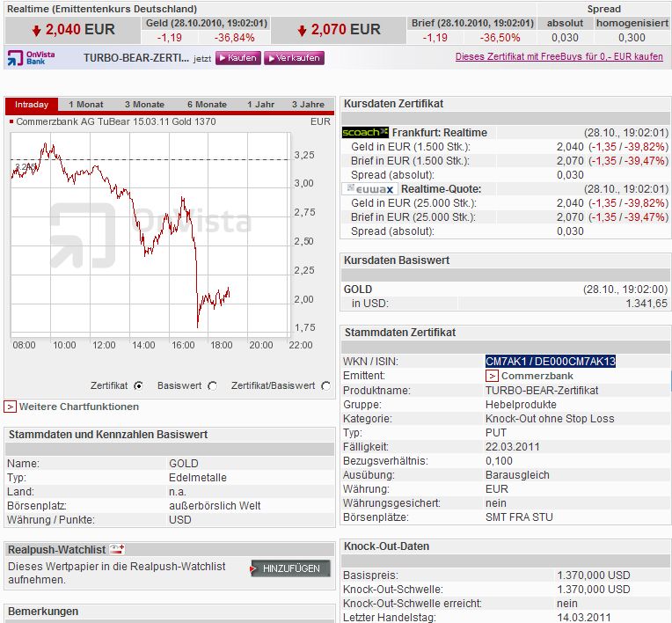672x623 pixels.
Task: Switch to the Intraday chart tab
Action: (32, 104)
